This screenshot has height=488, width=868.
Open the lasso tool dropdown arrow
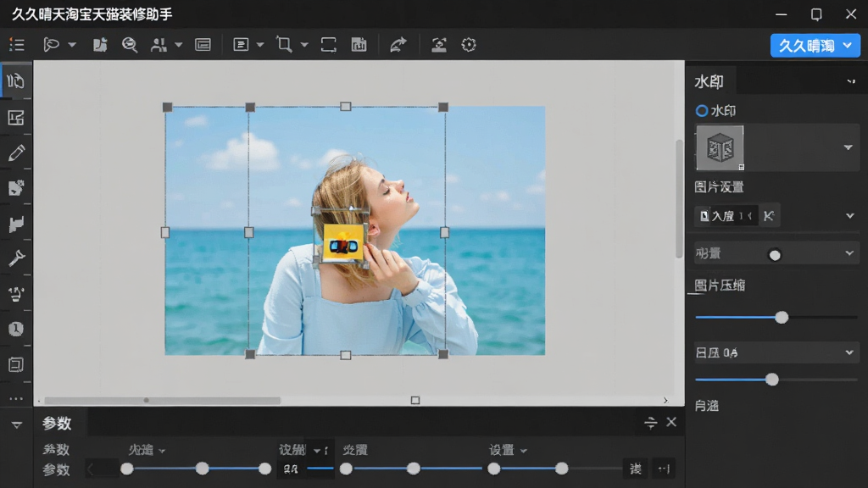point(72,45)
